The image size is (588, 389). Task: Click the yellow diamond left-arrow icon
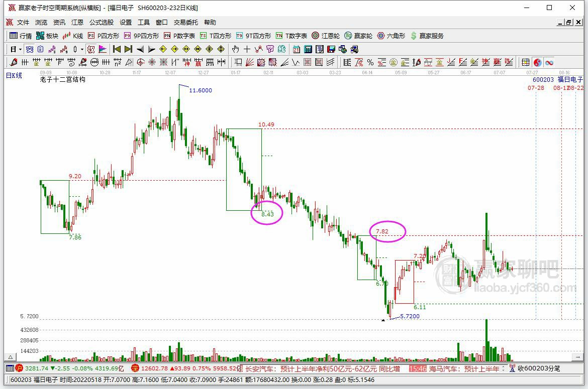163,49
